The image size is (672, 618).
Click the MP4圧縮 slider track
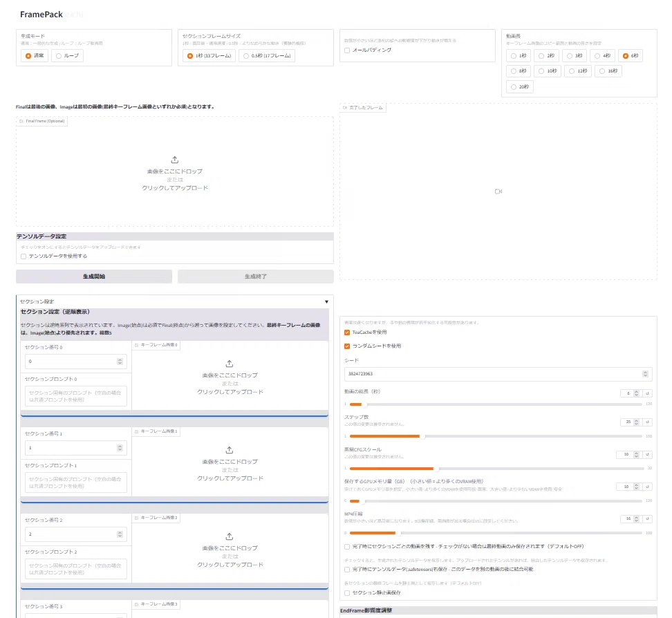point(496,533)
